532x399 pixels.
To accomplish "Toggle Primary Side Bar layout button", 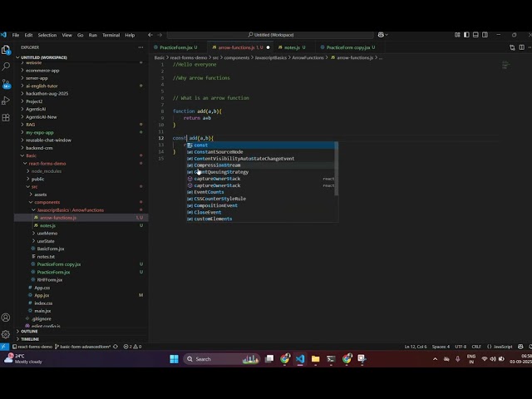I will pyautogui.click(x=466, y=35).
